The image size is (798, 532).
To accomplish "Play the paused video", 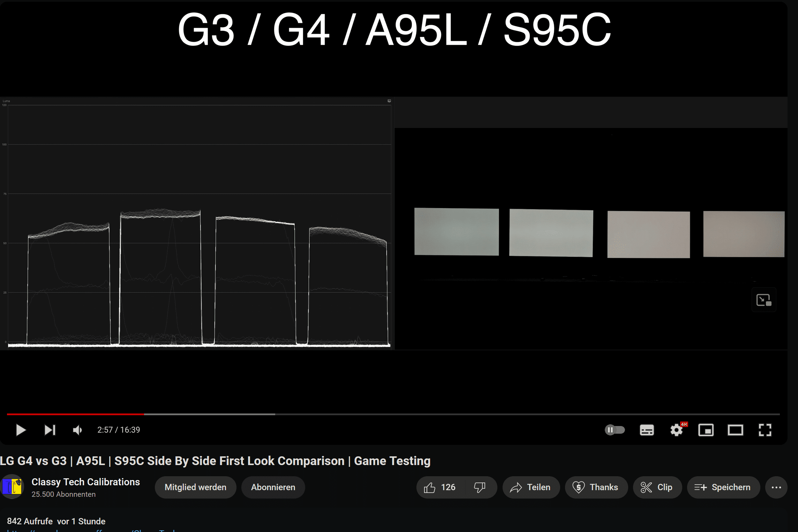I will 21,430.
